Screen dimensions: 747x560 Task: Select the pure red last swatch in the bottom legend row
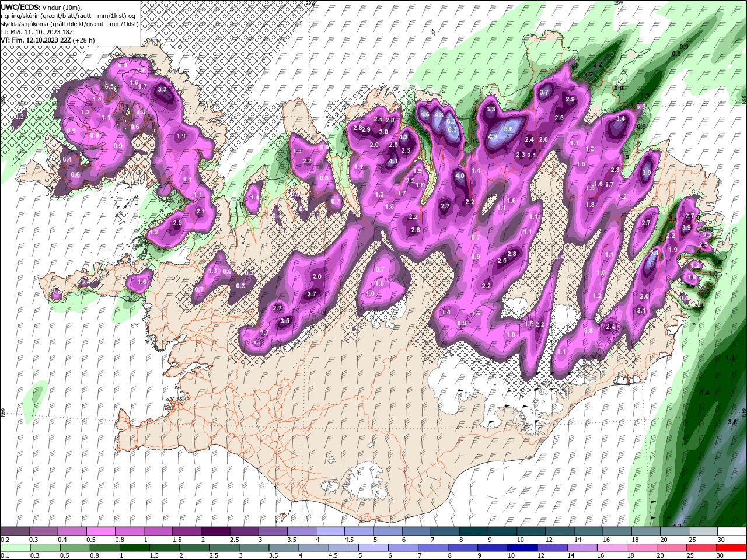731,548
